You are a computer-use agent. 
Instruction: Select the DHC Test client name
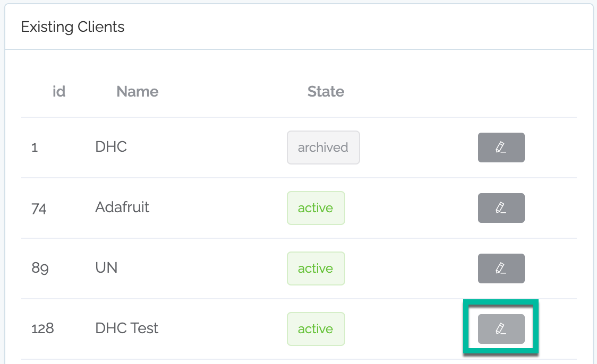click(x=126, y=328)
